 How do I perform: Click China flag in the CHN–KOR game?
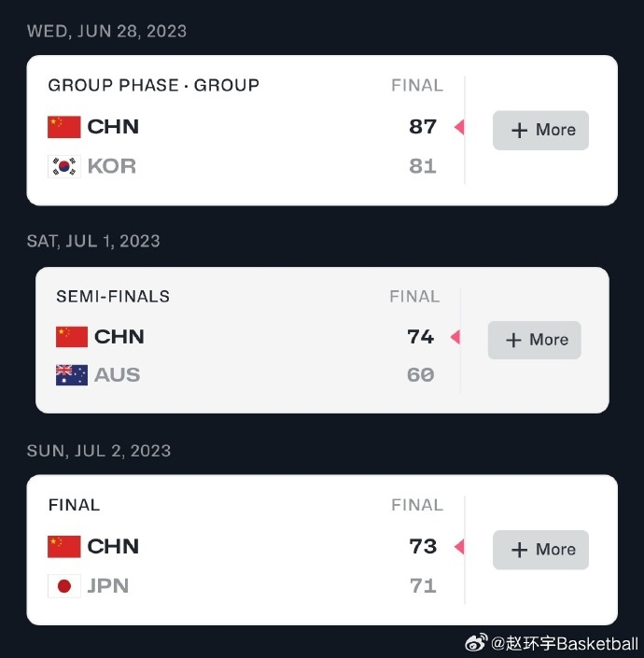64,127
